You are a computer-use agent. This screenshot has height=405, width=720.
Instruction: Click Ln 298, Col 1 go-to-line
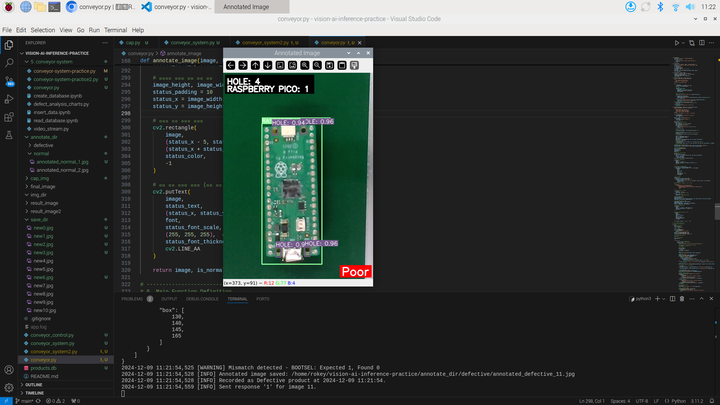591,401
